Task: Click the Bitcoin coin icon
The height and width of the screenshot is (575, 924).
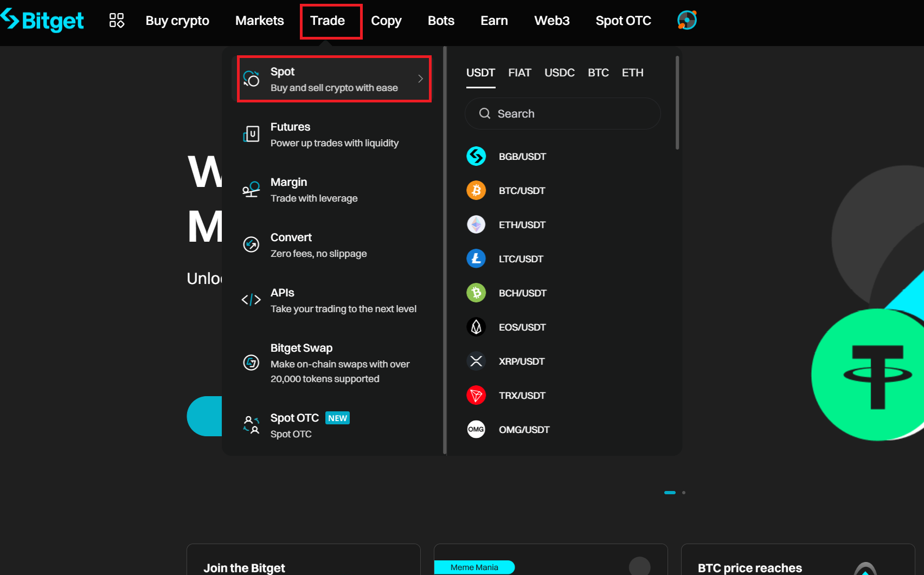Action: tap(476, 190)
